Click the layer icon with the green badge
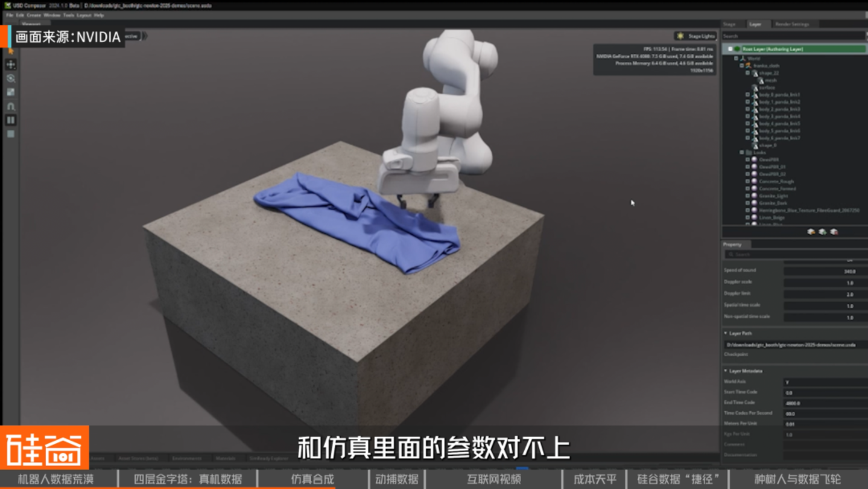 tap(822, 232)
